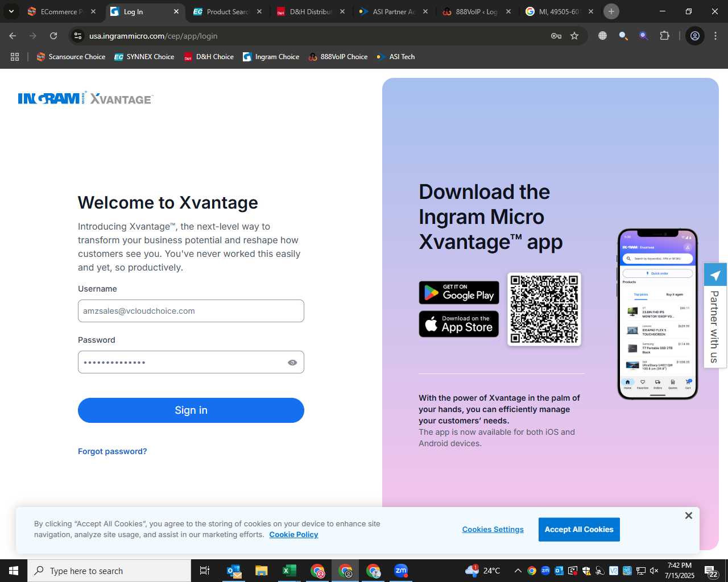Open the Apple App Store badge

(459, 324)
